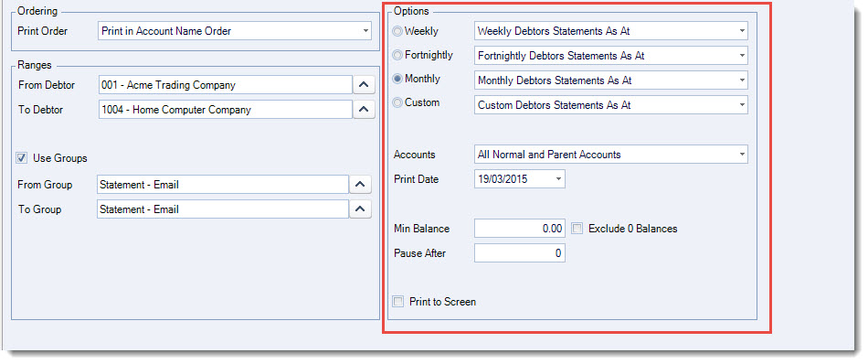Select the Weekly radio button
This screenshot has height=364, width=868.
pos(397,31)
